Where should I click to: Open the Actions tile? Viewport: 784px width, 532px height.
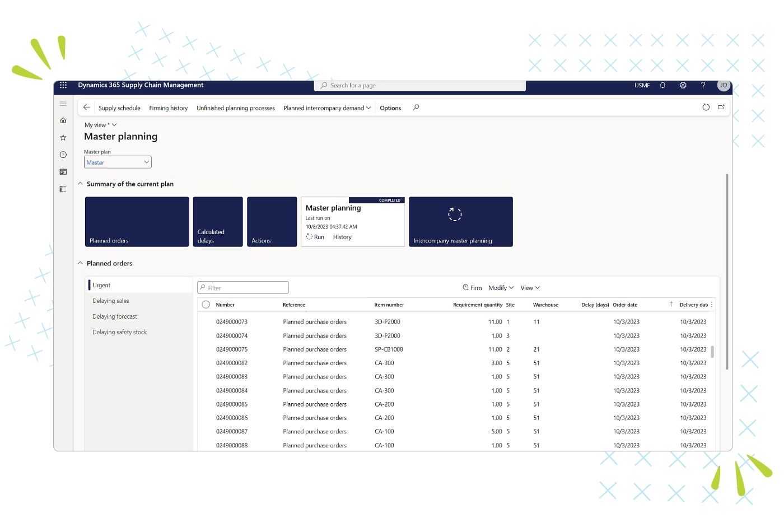pyautogui.click(x=272, y=222)
